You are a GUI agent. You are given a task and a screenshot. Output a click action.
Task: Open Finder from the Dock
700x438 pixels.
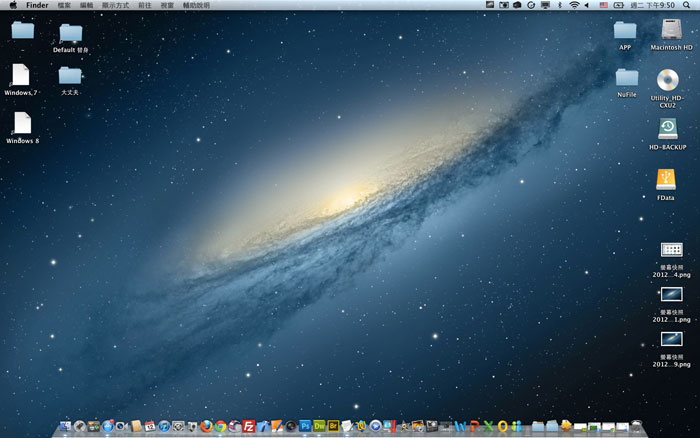65,426
